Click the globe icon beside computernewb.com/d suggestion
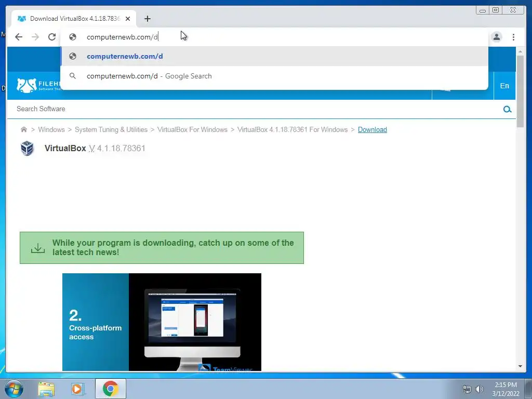The image size is (532, 399). coord(73,56)
